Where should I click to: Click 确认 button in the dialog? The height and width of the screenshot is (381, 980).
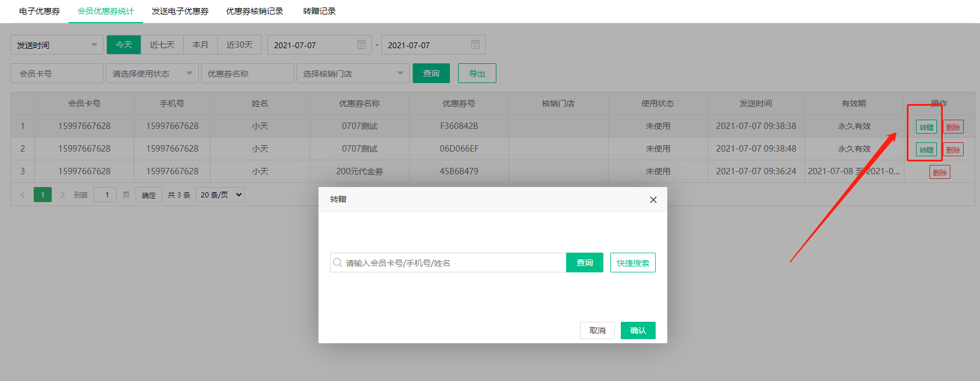click(x=638, y=330)
